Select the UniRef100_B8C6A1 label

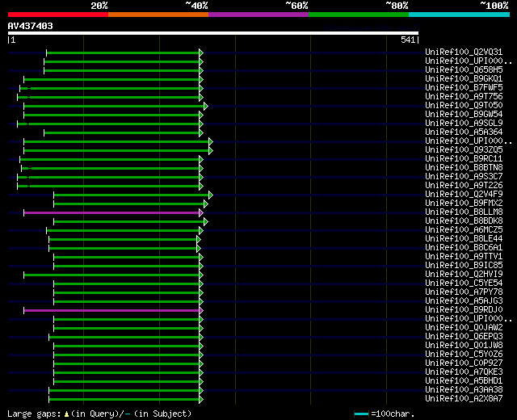click(x=464, y=248)
